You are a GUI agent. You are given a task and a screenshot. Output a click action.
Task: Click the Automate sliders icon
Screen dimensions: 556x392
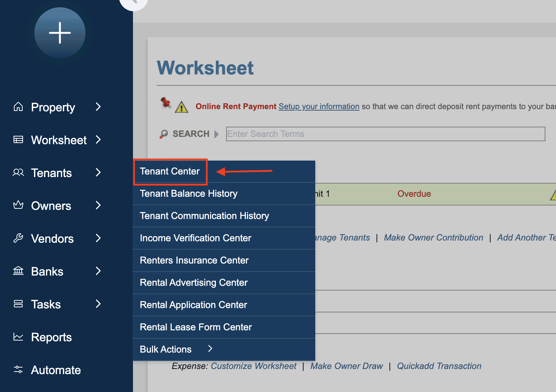[x=18, y=369]
